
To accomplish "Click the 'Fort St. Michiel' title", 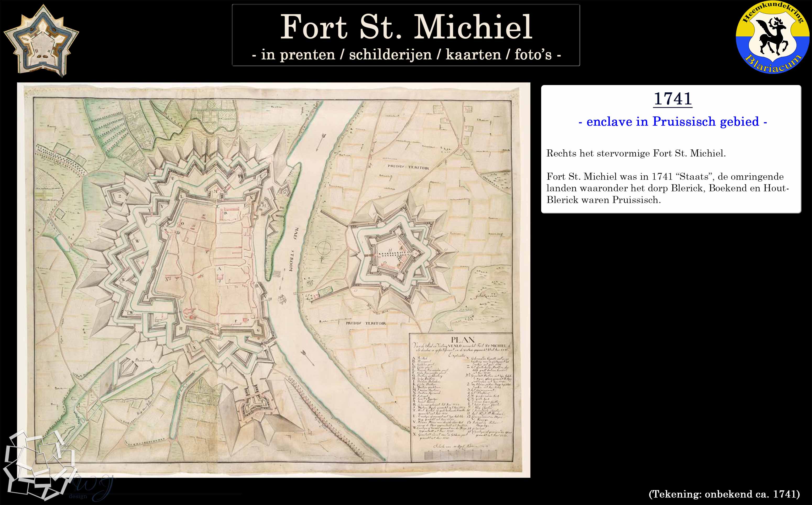I will (406, 27).
